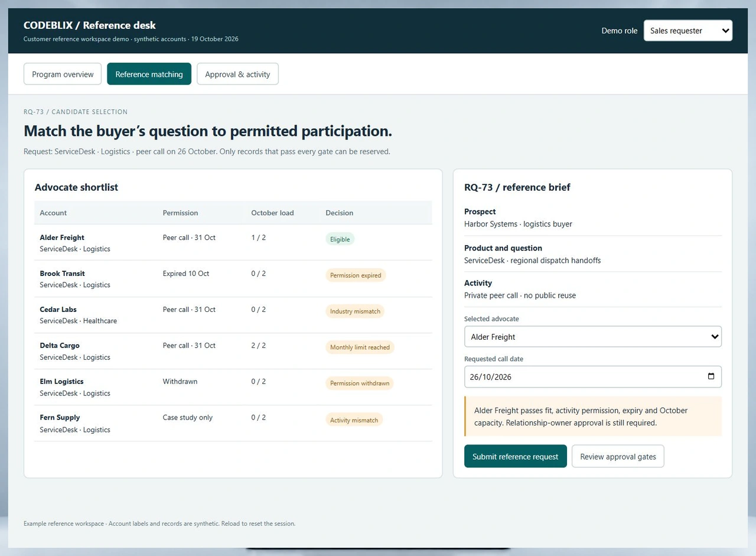Click the Permission column header
756x556 pixels.
[x=180, y=213]
